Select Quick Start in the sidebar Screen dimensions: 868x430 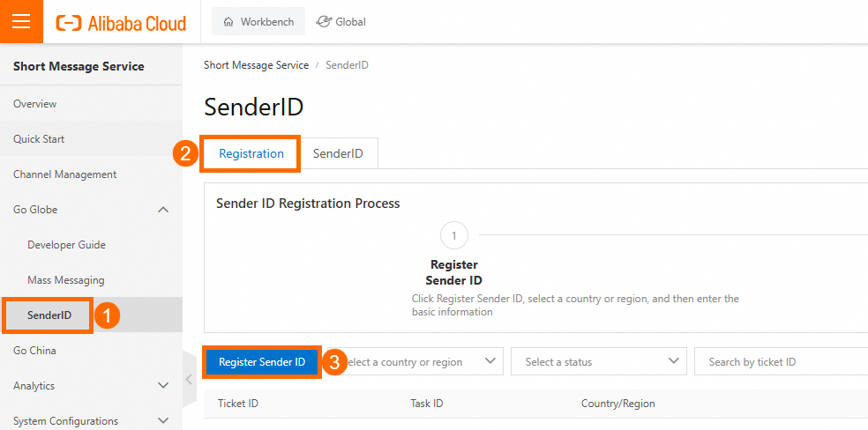click(x=39, y=139)
